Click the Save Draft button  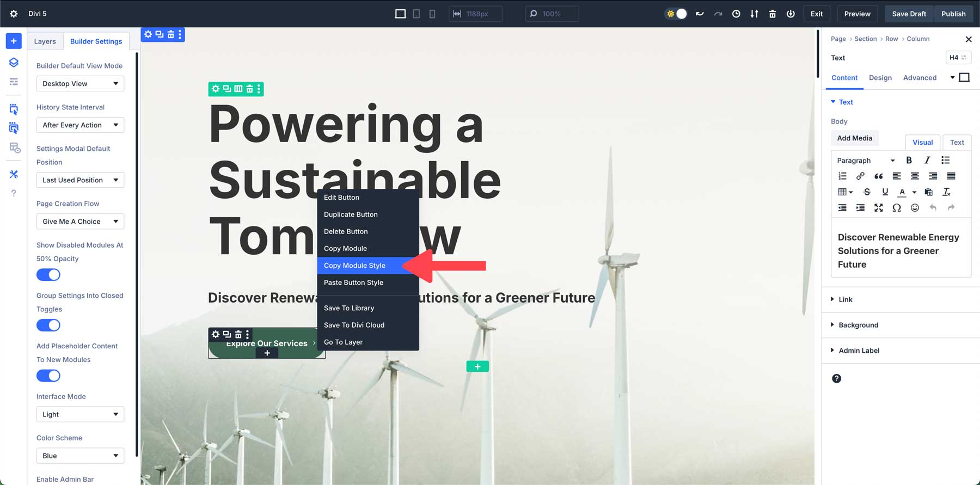click(909, 14)
